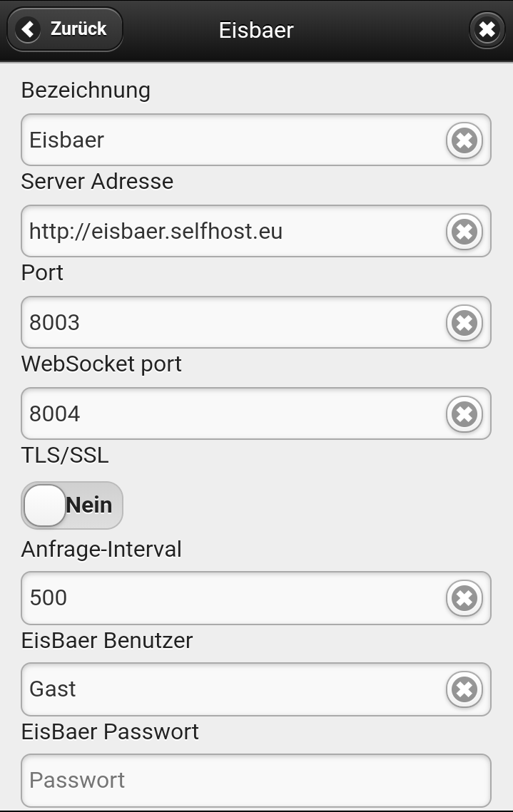Image resolution: width=513 pixels, height=812 pixels.
Task: Go back with the Zurück button
Action: coord(65,29)
